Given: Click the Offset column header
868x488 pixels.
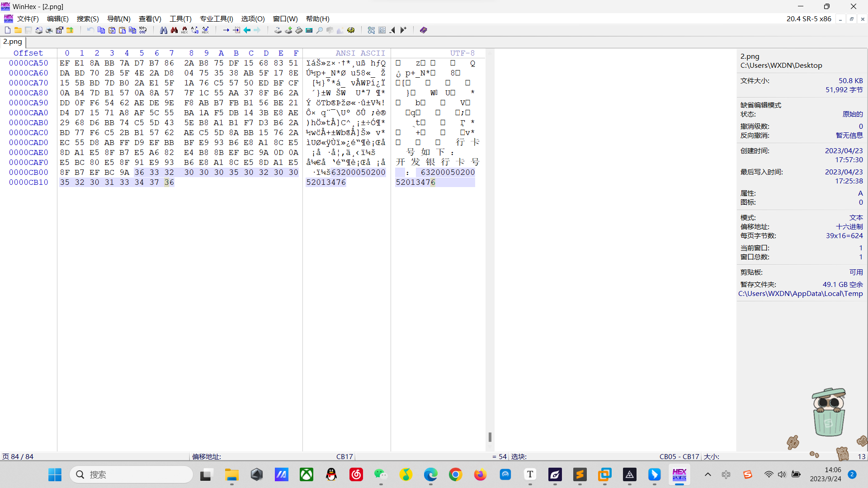Looking at the screenshot, I should point(28,53).
